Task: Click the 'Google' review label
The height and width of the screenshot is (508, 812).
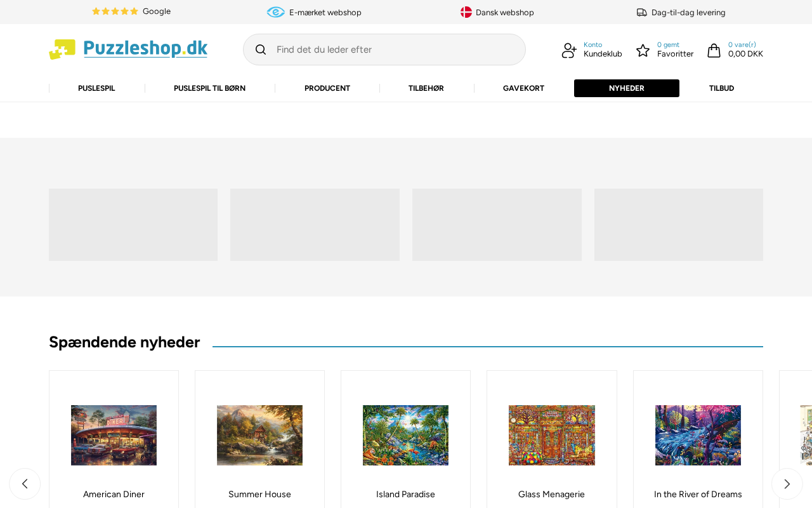Action: point(157,11)
